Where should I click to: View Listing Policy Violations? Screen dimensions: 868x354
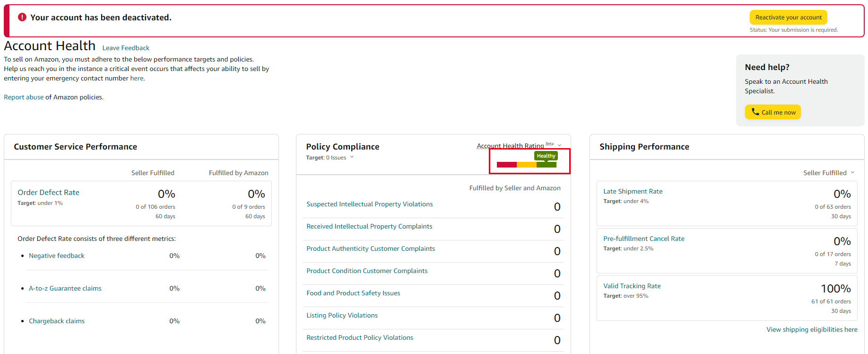(x=342, y=315)
